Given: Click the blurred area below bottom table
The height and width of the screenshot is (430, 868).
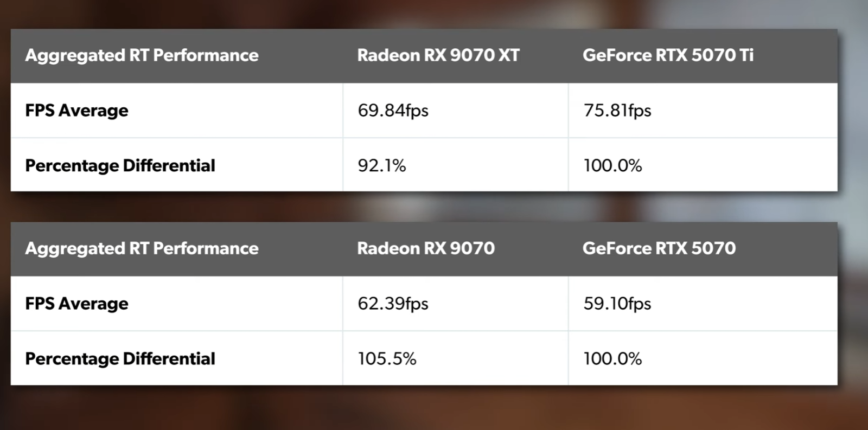Looking at the screenshot, I should tap(423, 408).
